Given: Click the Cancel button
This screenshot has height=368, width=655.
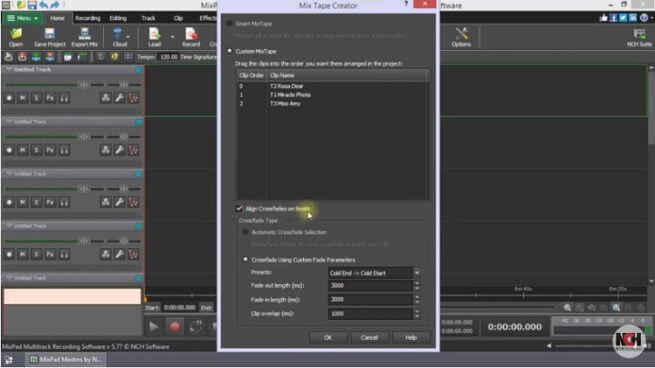Looking at the screenshot, I should coord(369,337).
